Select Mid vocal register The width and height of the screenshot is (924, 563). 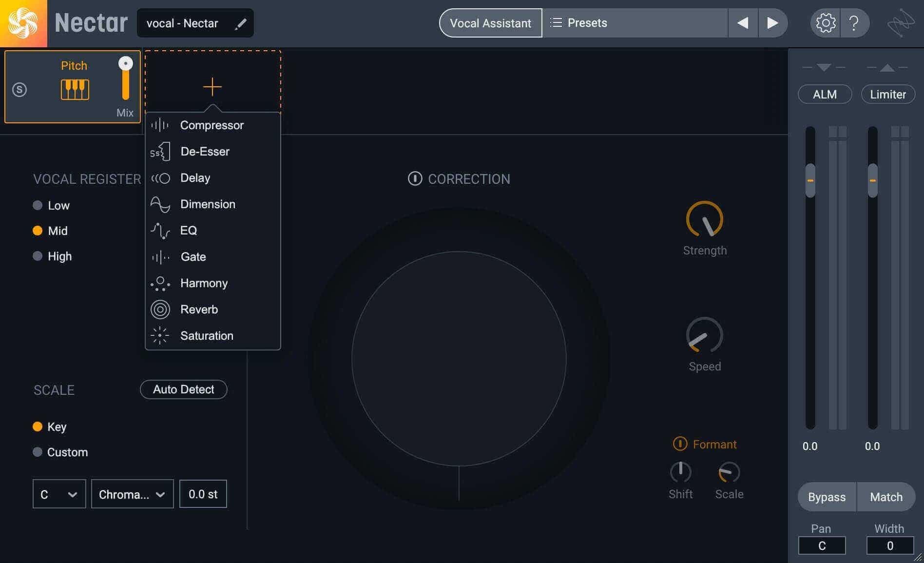tap(50, 231)
